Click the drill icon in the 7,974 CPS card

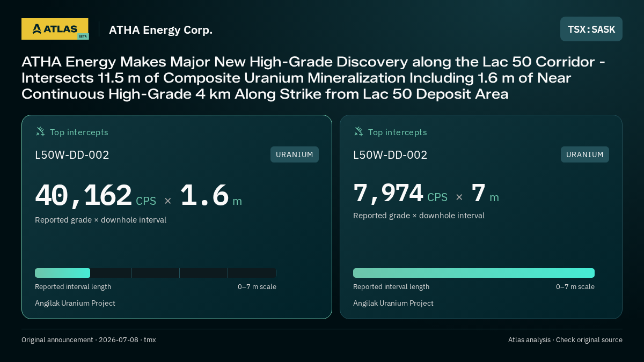[x=358, y=131]
